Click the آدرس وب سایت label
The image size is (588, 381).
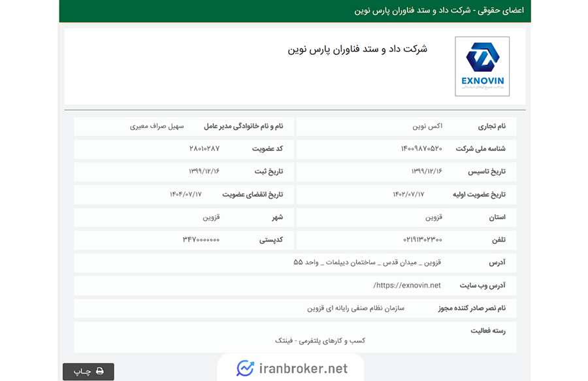483,286
